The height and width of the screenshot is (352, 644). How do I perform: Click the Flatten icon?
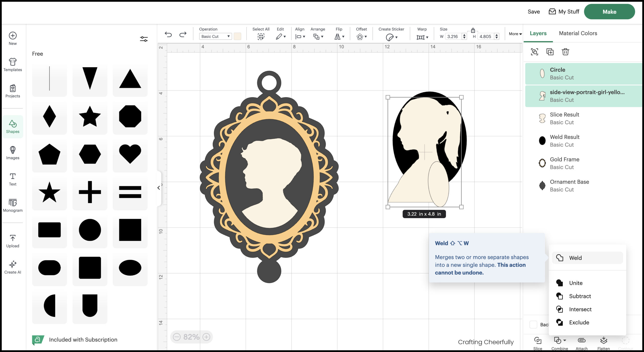[x=604, y=341]
